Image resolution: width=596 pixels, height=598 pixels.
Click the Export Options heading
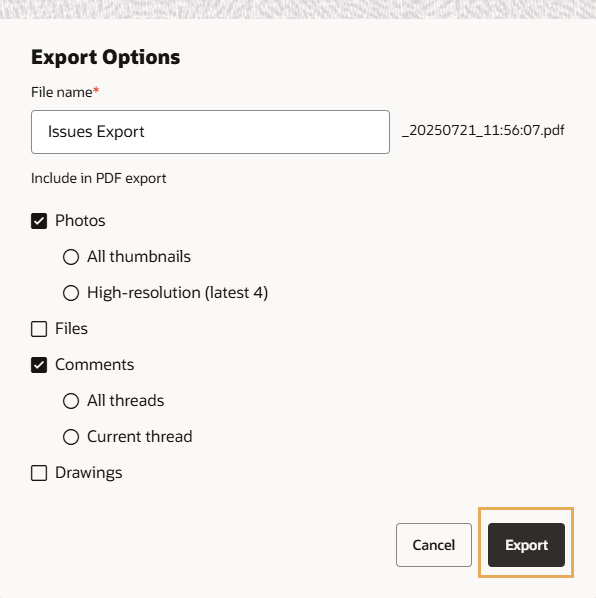[106, 58]
